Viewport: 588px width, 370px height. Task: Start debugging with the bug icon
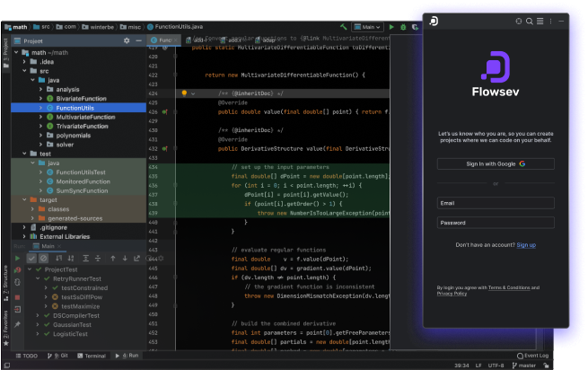click(403, 27)
